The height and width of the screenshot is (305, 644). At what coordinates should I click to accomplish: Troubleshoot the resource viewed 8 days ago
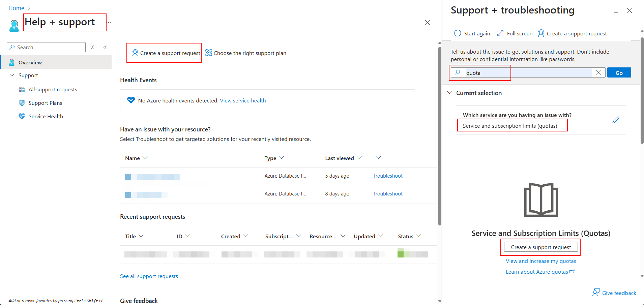click(388, 194)
